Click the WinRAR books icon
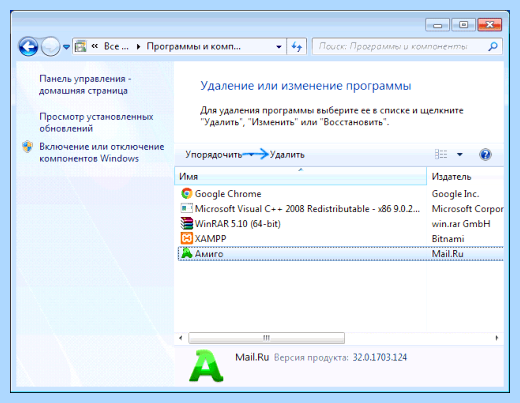This screenshot has width=520, height=403. point(186,223)
